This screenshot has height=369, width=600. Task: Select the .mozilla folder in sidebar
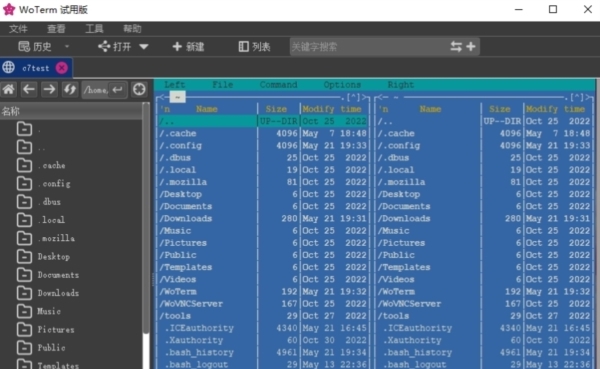[x=56, y=238]
